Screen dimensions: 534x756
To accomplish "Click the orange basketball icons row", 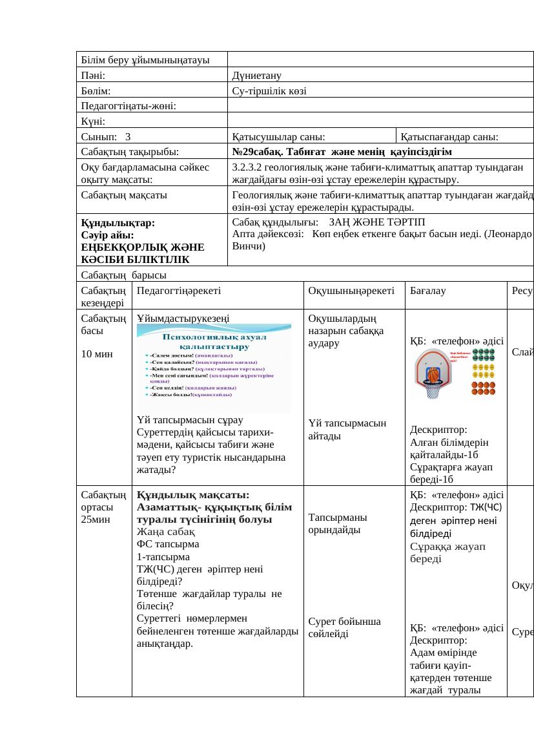I will click(483, 390).
